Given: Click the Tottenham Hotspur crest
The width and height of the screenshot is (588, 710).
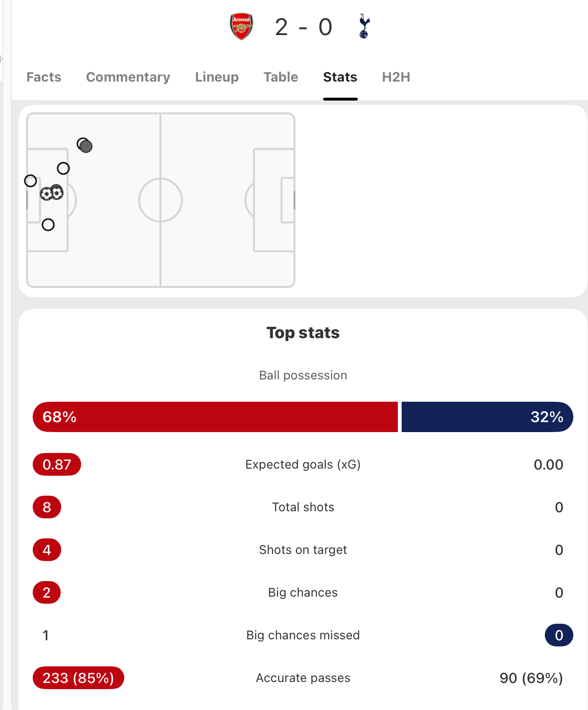Looking at the screenshot, I should coord(364,27).
